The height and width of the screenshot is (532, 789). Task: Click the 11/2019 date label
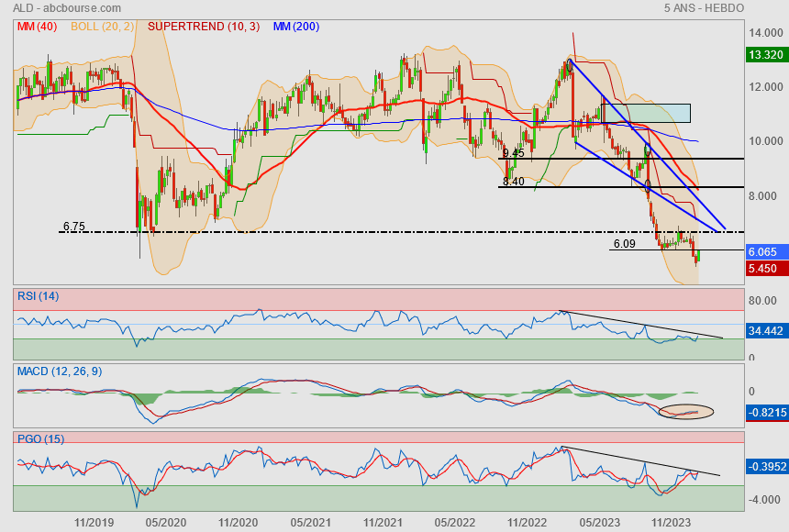click(94, 523)
